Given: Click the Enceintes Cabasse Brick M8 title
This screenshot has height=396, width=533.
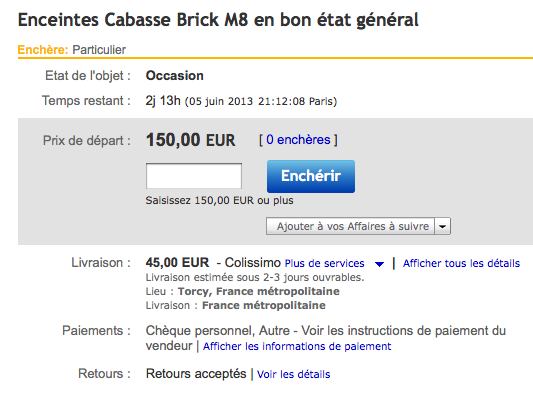Looking at the screenshot, I should click(218, 20).
